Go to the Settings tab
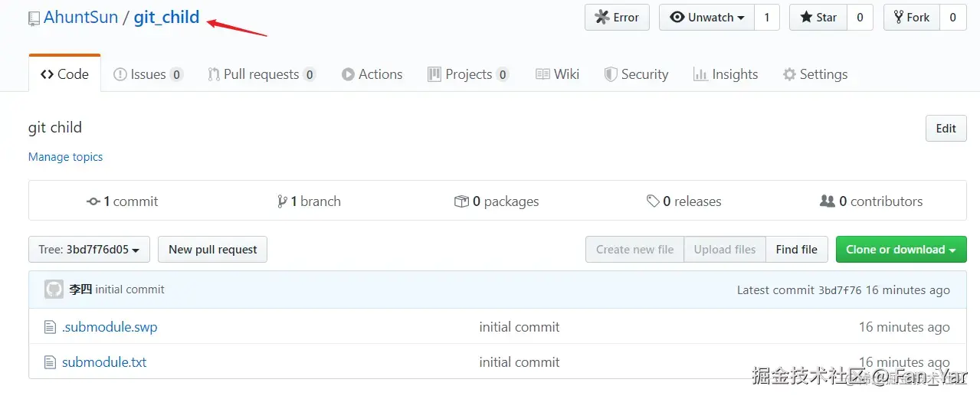Image resolution: width=980 pixels, height=399 pixels. [815, 74]
